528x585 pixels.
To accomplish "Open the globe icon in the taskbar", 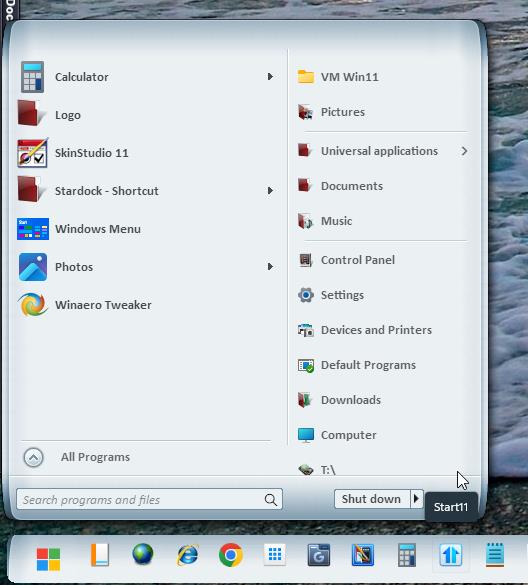I will (x=143, y=554).
